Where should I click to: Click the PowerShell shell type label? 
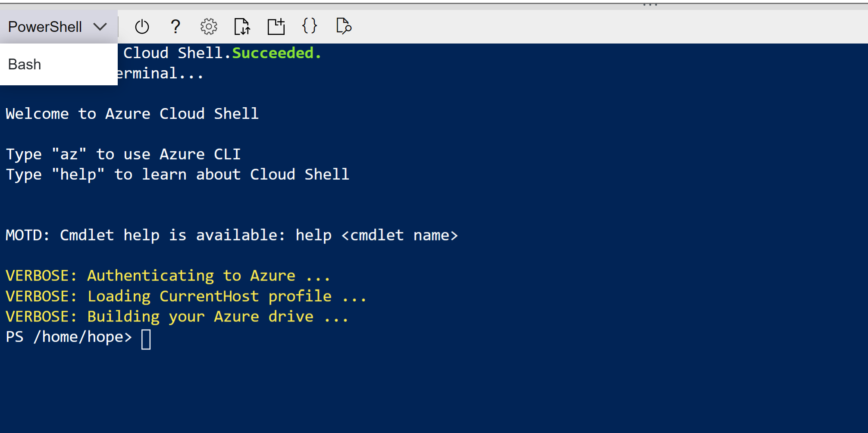[45, 27]
